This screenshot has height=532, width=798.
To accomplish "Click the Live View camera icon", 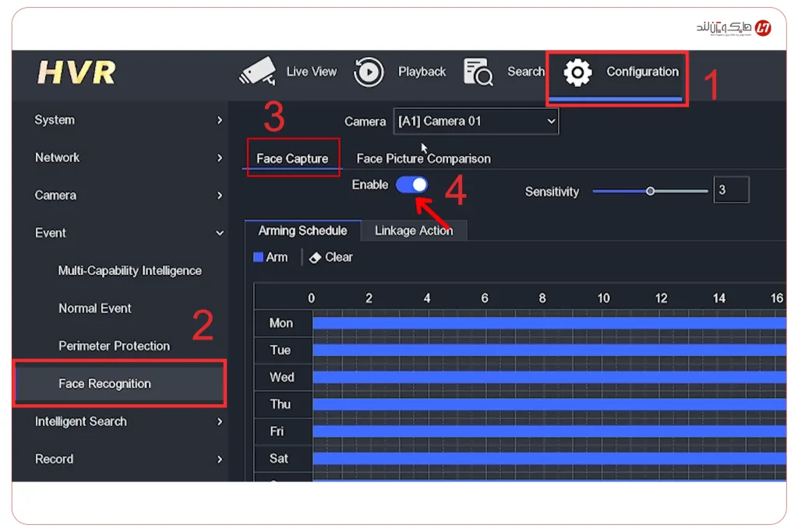I will pyautogui.click(x=257, y=72).
